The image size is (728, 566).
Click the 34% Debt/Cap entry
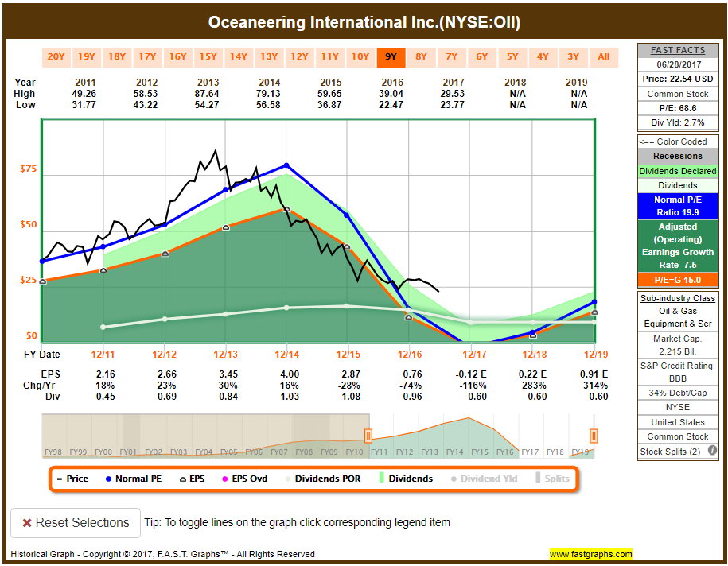click(x=677, y=393)
